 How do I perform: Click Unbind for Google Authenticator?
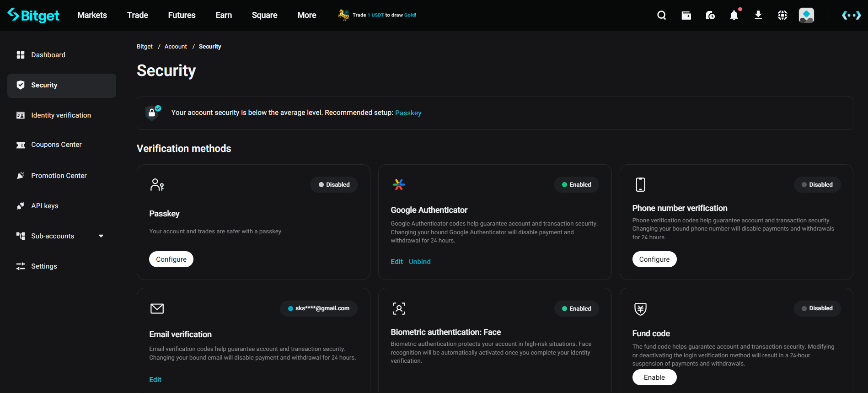[x=419, y=262]
